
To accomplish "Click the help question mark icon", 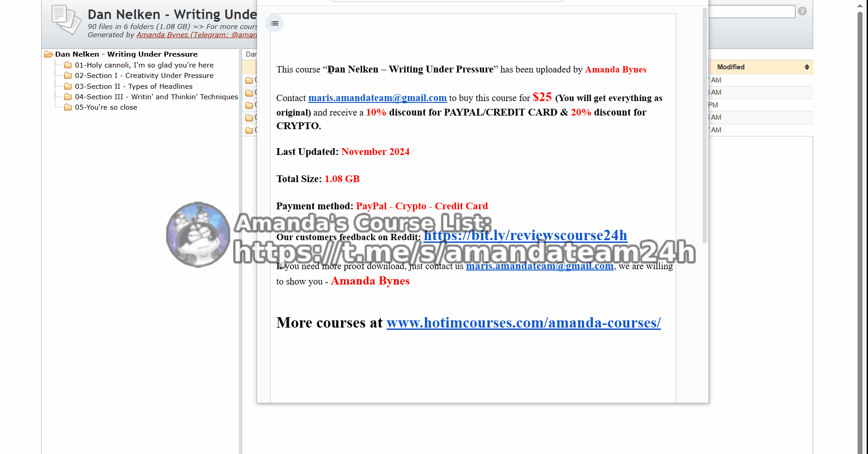I will 802,11.
